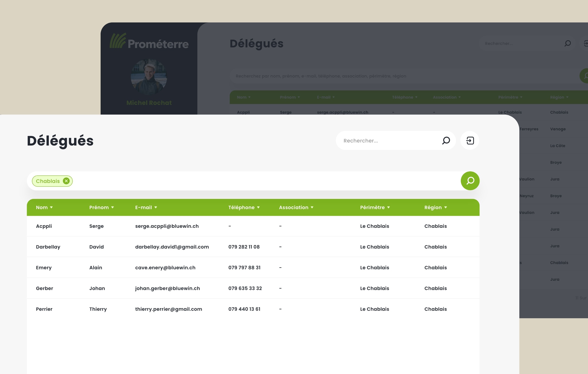Sort by Association column arrow in front table
Viewport: 588px width, 374px height.
click(312, 207)
